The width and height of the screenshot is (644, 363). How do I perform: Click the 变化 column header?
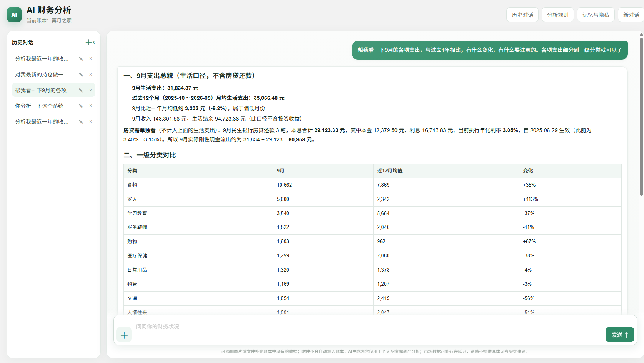[570, 171]
